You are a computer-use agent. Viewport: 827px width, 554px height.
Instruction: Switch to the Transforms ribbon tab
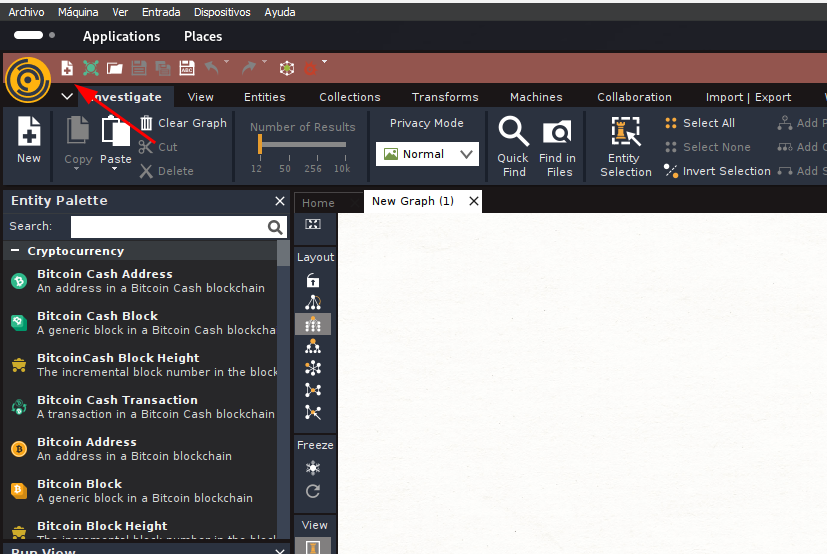point(445,97)
